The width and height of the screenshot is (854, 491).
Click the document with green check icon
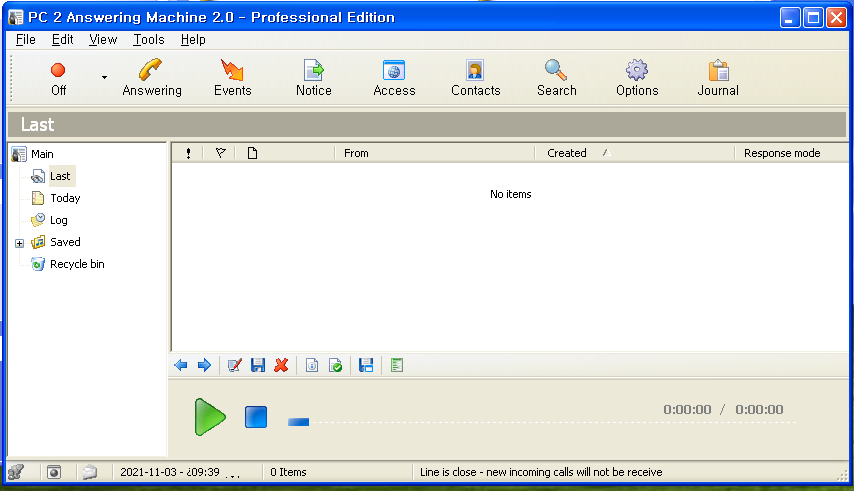336,365
